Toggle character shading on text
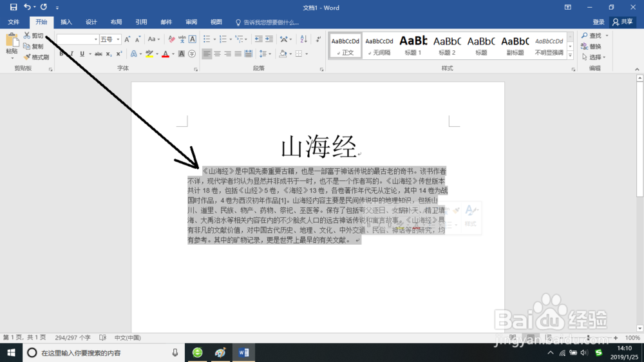Image resolution: width=644 pixels, height=362 pixels. (181, 54)
